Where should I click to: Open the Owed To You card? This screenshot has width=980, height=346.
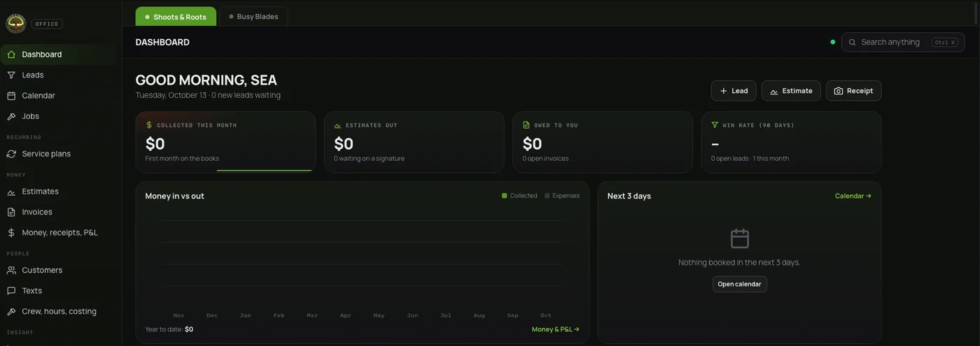click(x=603, y=142)
